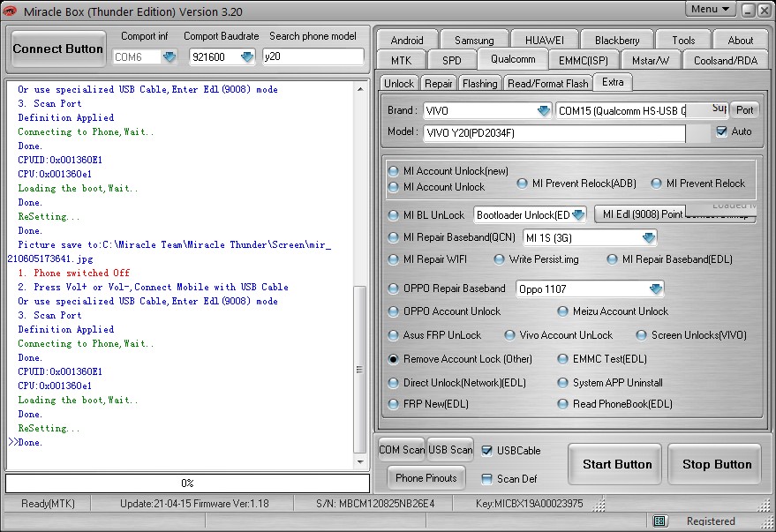Image resolution: width=776 pixels, height=532 pixels.
Task: Select Vivo Account UnLock option
Action: 509,335
